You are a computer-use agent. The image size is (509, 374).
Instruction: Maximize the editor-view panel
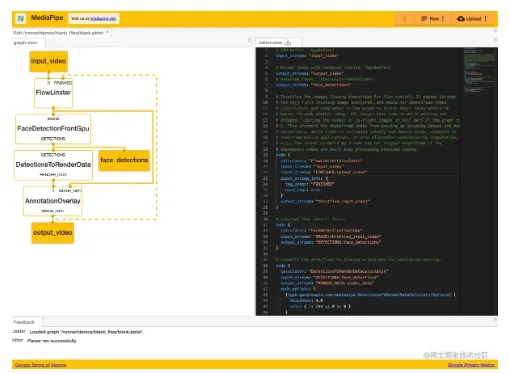point(495,40)
